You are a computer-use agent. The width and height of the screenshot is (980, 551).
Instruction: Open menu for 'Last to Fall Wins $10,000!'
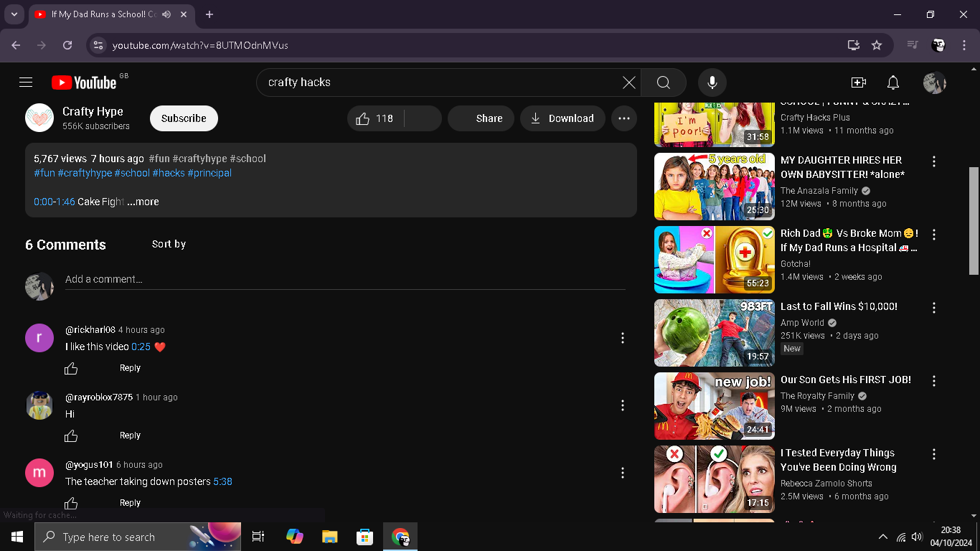(934, 308)
